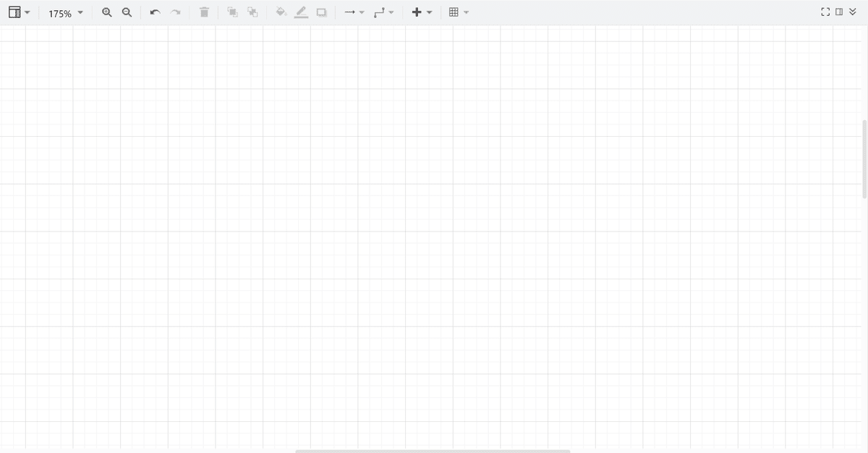
Task: Open the waypoints connector style dropdown
Action: (x=383, y=12)
